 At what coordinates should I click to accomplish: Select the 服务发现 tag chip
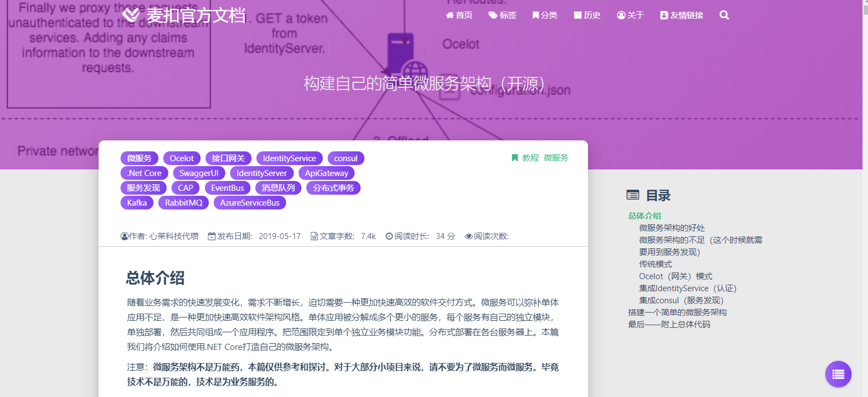pyautogui.click(x=144, y=188)
